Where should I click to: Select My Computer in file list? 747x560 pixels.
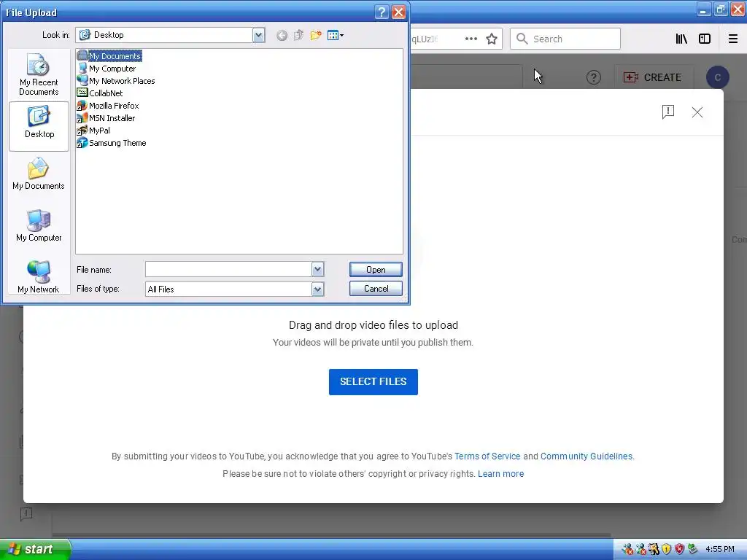click(107, 69)
